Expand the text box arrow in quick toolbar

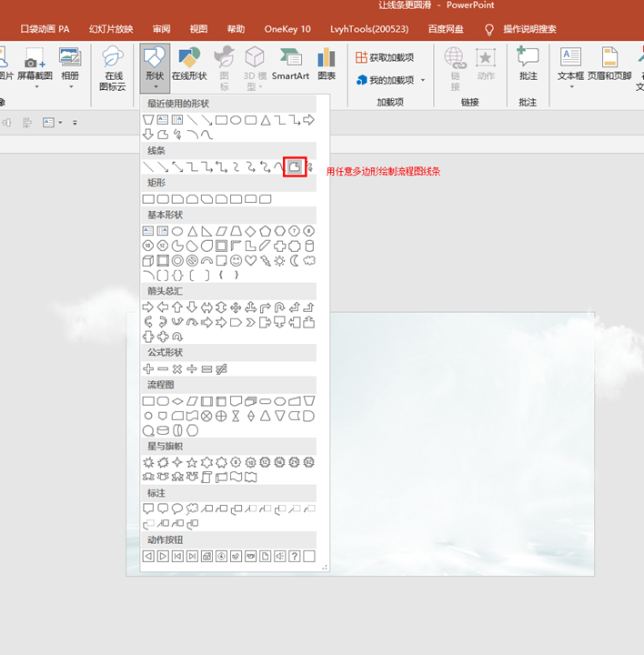[x=61, y=123]
